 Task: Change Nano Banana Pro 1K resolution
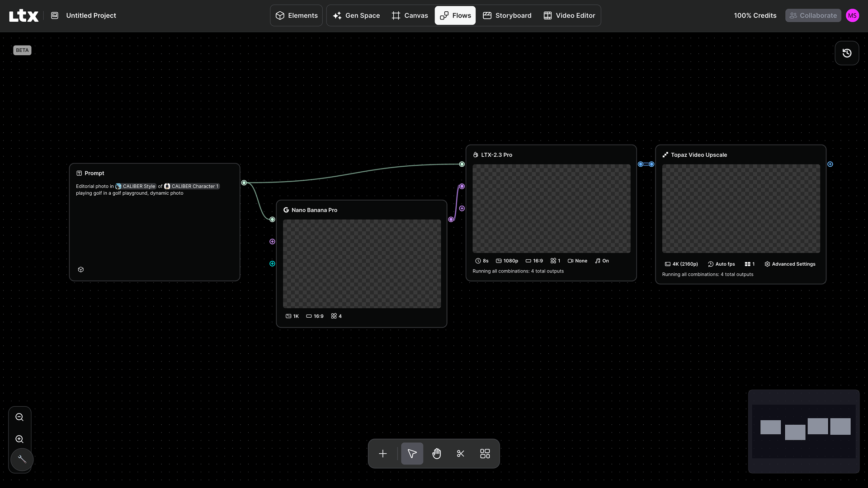[x=292, y=316]
